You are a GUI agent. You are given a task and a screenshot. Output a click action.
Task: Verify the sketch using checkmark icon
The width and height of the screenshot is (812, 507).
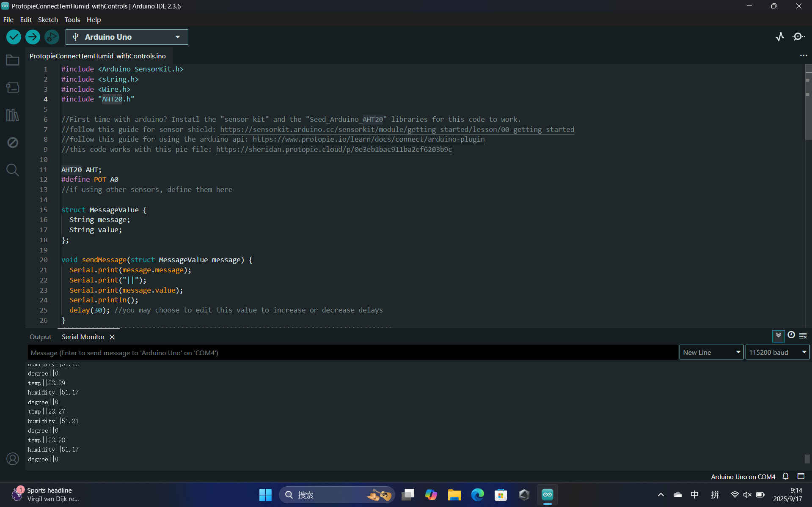point(13,37)
